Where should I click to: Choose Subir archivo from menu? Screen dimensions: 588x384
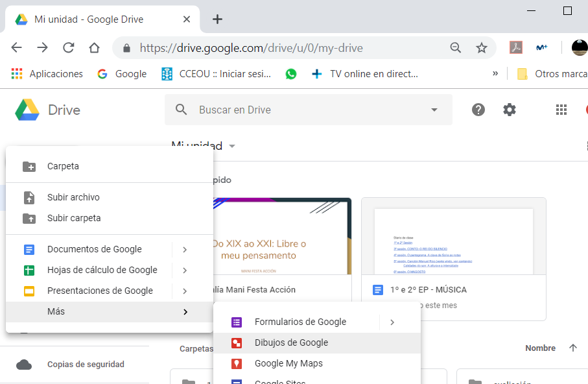click(73, 197)
